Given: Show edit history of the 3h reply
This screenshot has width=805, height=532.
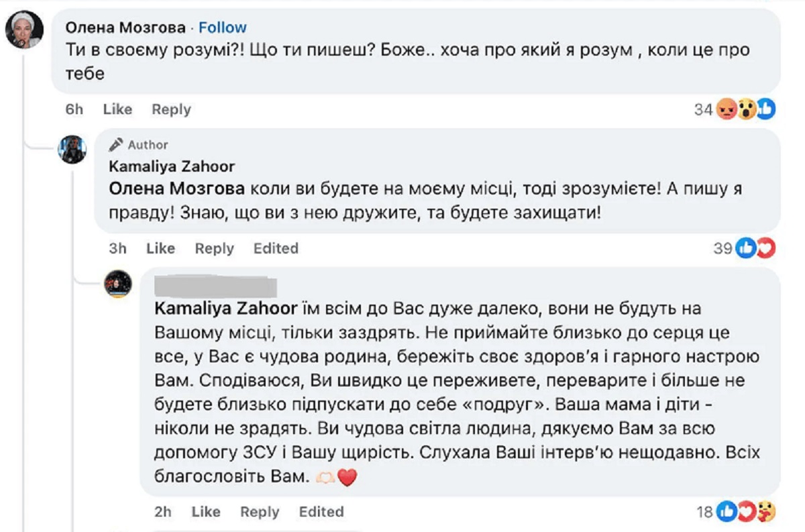Looking at the screenshot, I should (x=276, y=248).
